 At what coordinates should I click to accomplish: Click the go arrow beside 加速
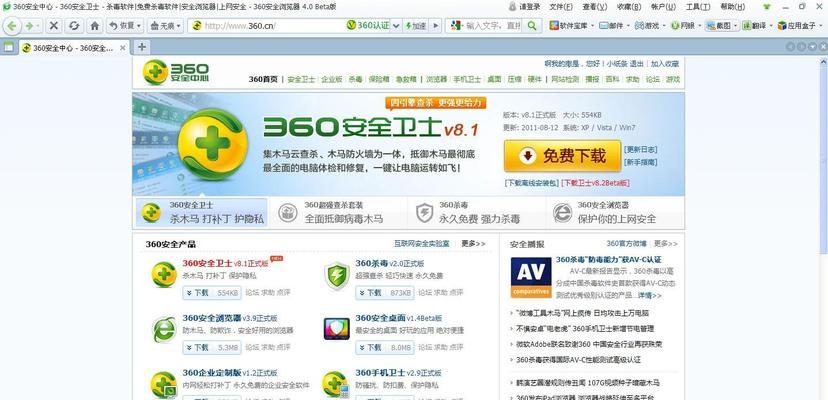point(435,25)
